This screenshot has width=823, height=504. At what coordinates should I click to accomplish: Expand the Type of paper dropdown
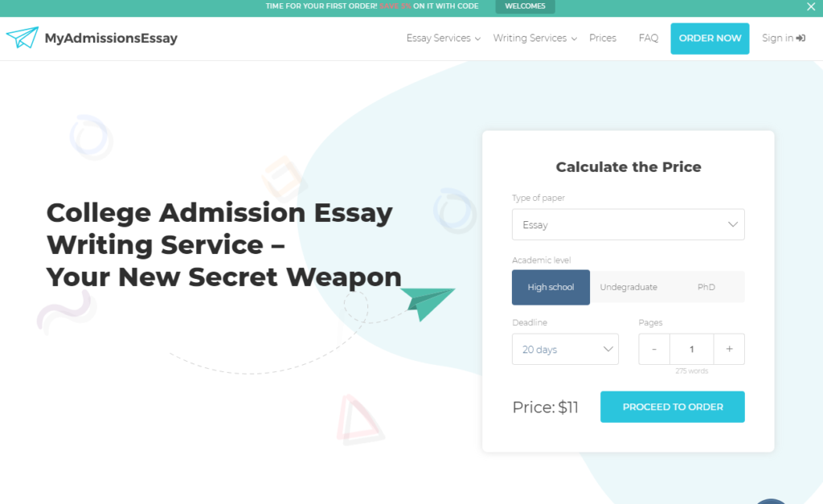tap(629, 225)
